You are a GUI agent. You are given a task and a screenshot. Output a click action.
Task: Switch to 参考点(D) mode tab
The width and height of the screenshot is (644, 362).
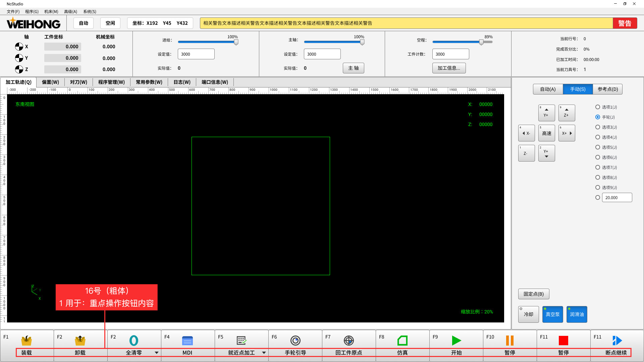click(607, 89)
